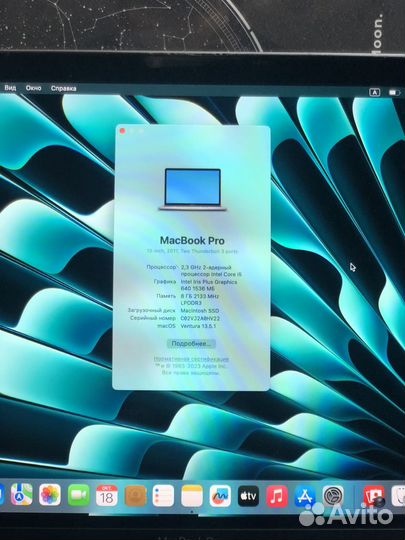The image size is (405, 540).
Task: Click the 'Графика' label
Action: click(165, 281)
